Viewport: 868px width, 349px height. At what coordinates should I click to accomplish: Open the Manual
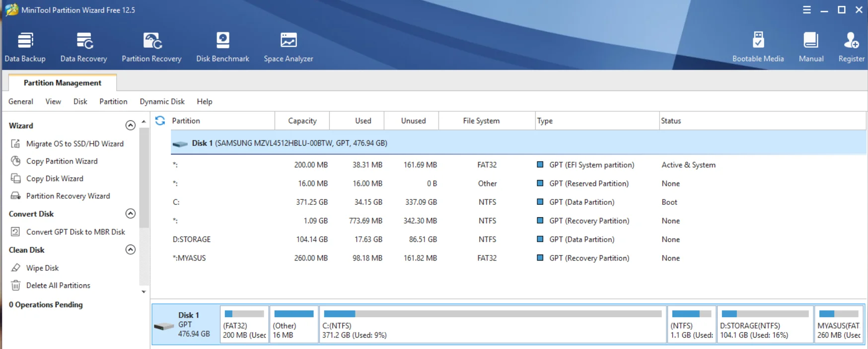(811, 47)
